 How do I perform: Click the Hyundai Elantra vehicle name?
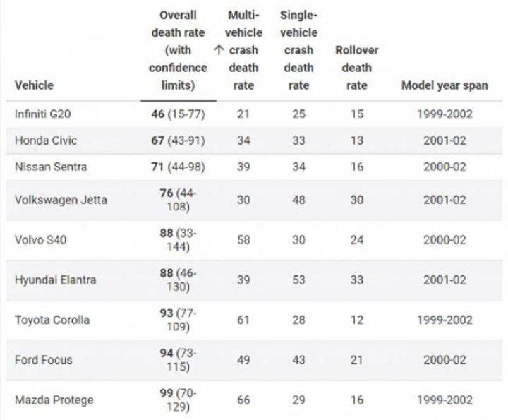[56, 280]
